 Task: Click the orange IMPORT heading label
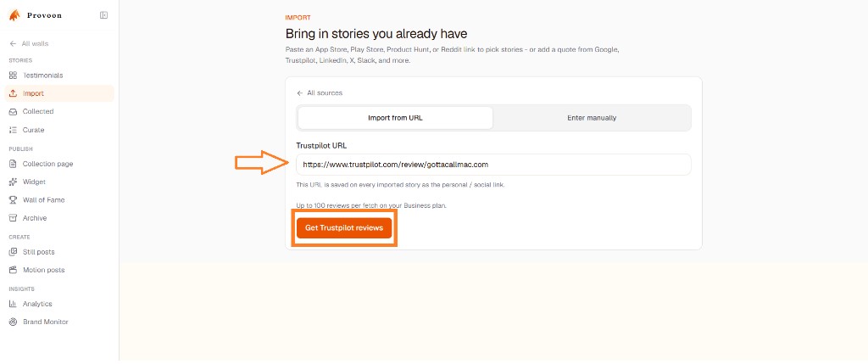[x=298, y=18]
